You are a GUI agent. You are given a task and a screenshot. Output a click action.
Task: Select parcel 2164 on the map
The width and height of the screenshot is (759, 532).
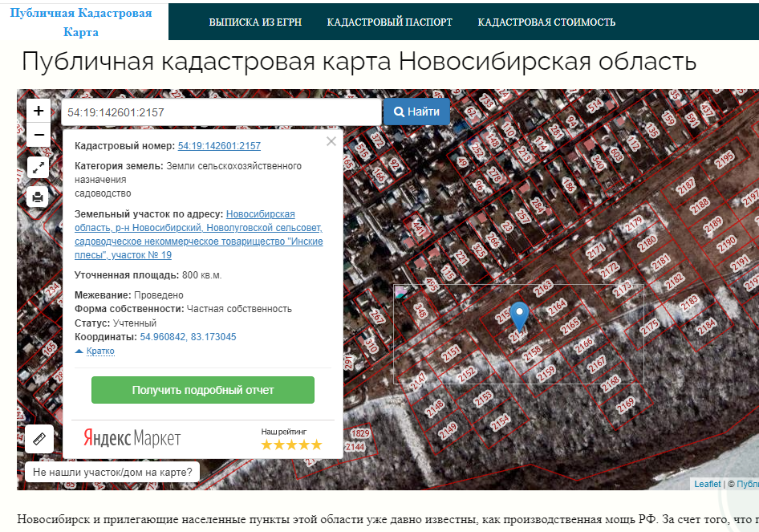pyautogui.click(x=557, y=307)
